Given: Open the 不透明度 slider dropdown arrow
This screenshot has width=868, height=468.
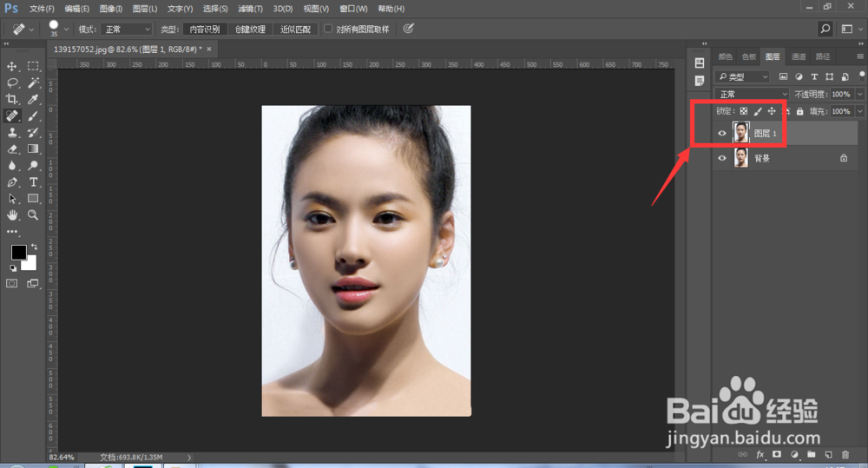Looking at the screenshot, I should (x=859, y=94).
